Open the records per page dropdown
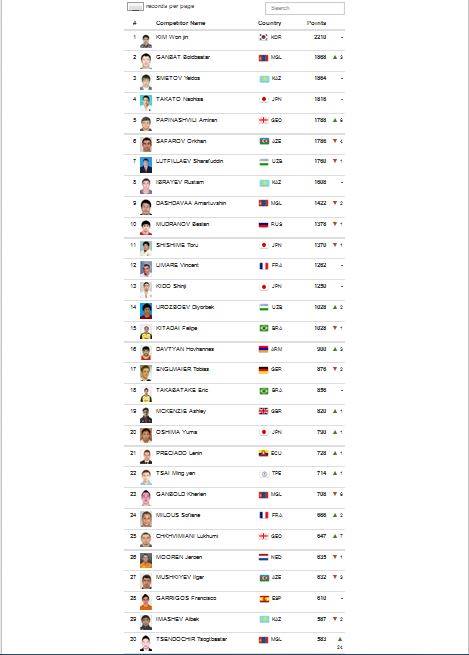 [135, 7]
